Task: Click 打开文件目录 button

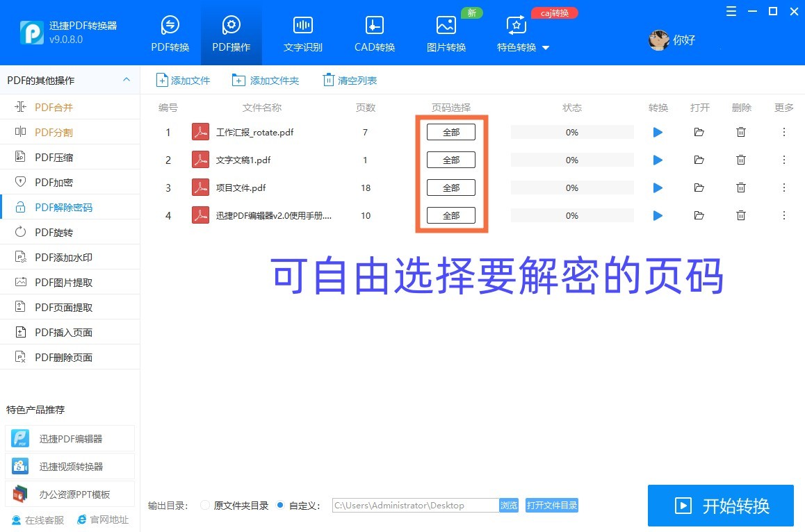Action: [x=552, y=506]
